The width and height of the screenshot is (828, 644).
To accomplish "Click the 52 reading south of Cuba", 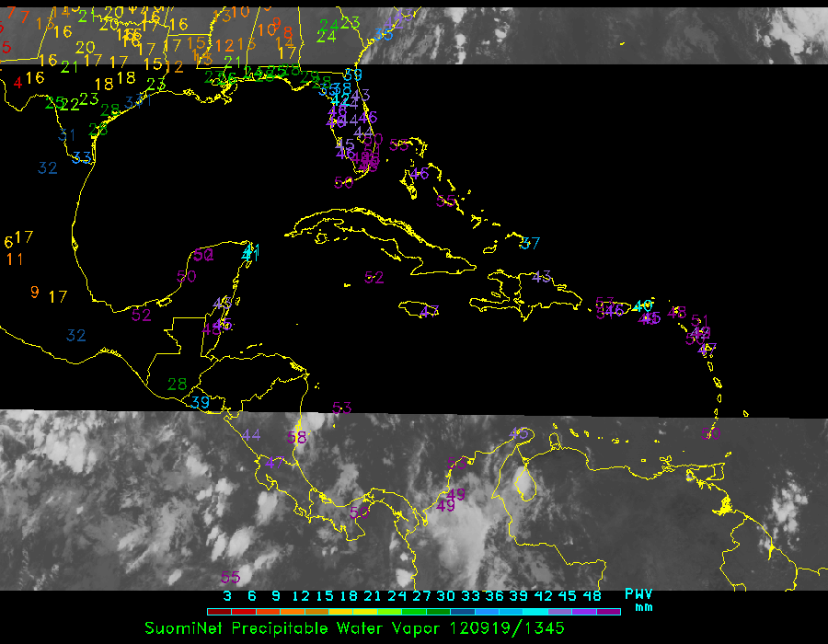I will pos(374,277).
